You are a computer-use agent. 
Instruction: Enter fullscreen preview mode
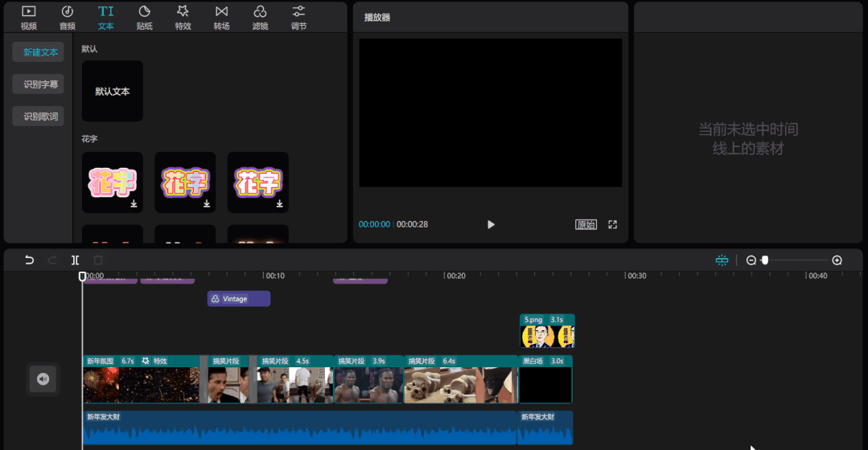pyautogui.click(x=612, y=224)
